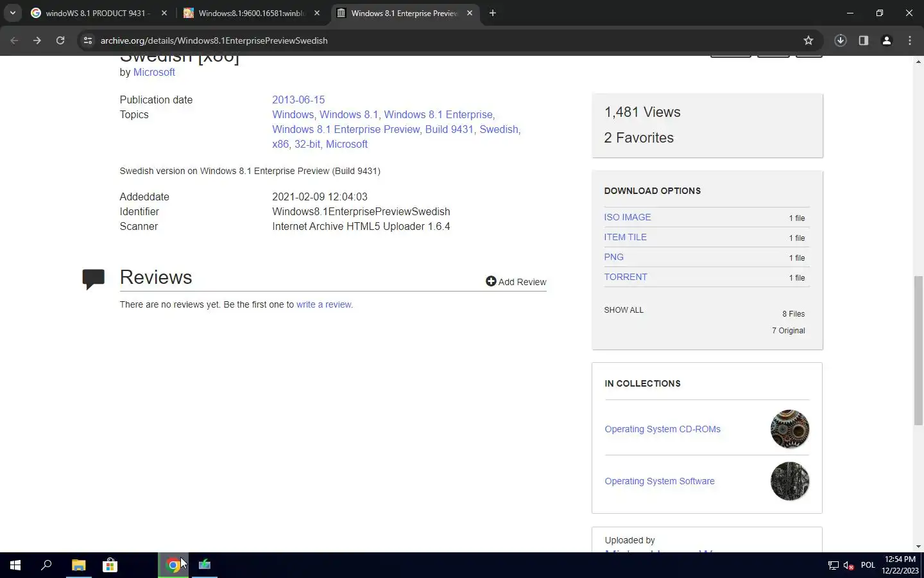924x578 pixels.
Task: Close the Windows 8.1 Enterprise Preview tab
Action: (x=470, y=13)
